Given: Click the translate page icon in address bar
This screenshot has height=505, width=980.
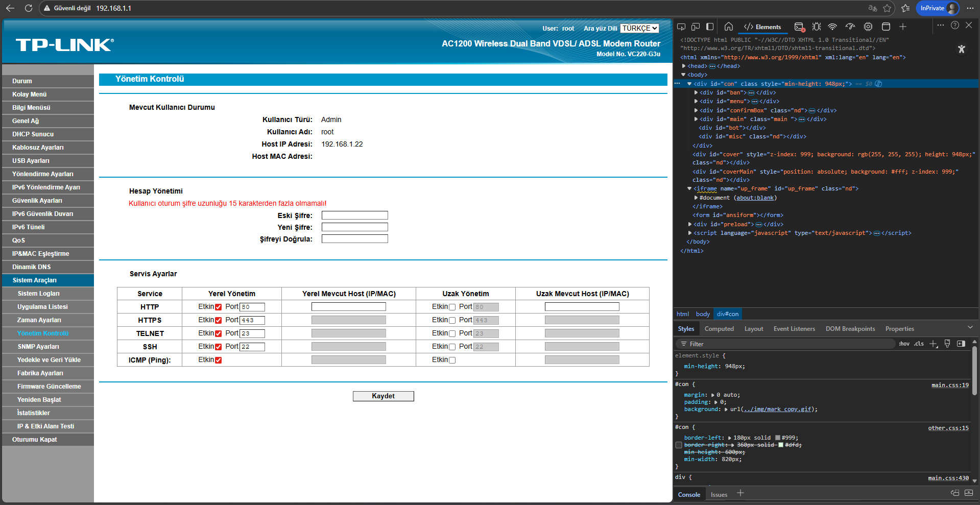Looking at the screenshot, I should [x=873, y=8].
